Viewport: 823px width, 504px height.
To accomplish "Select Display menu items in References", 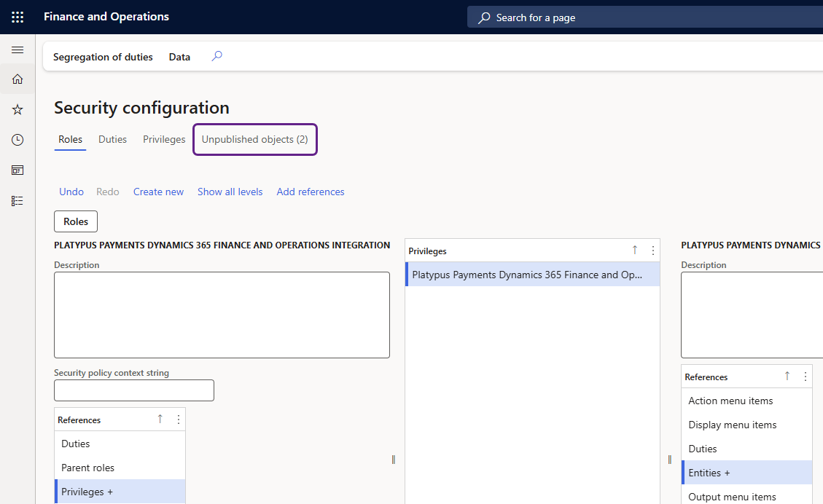I will [x=732, y=425].
